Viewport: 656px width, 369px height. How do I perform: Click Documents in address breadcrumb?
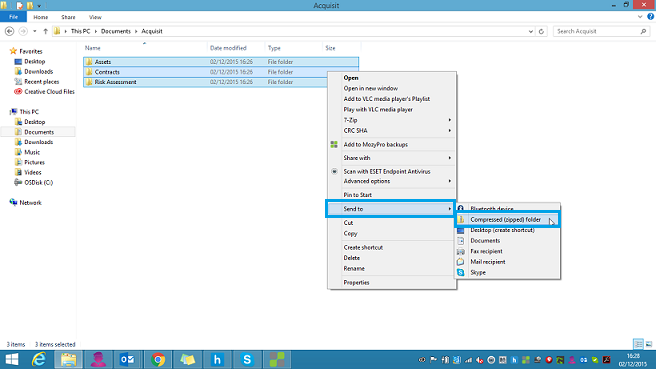click(116, 31)
